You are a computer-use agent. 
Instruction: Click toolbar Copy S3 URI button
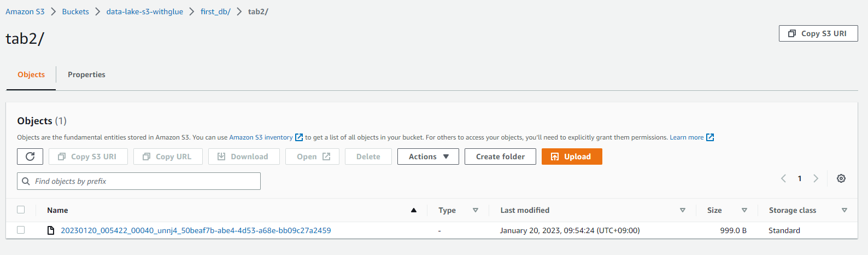[x=88, y=157]
